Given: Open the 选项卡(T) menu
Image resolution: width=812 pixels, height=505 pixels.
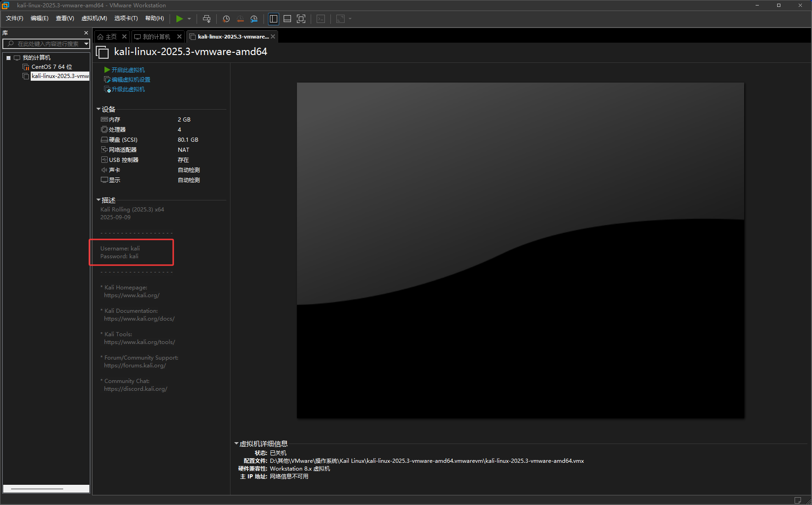Looking at the screenshot, I should click(126, 18).
